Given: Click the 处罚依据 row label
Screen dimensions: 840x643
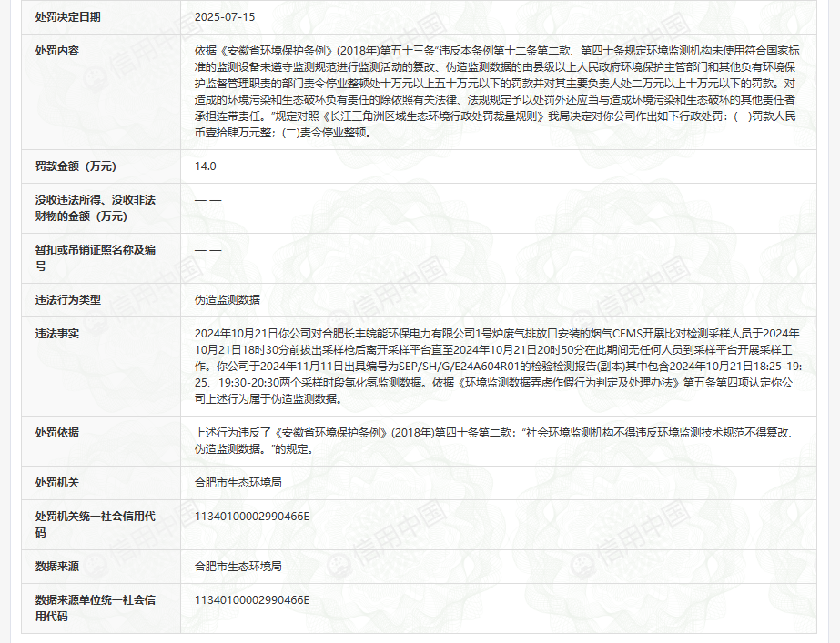Looking at the screenshot, I should (x=56, y=432).
